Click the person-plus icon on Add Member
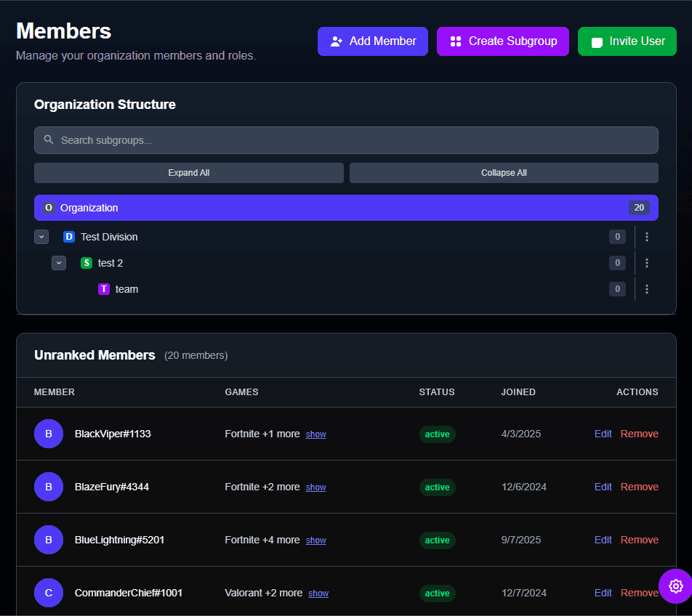The width and height of the screenshot is (692, 616). point(336,41)
